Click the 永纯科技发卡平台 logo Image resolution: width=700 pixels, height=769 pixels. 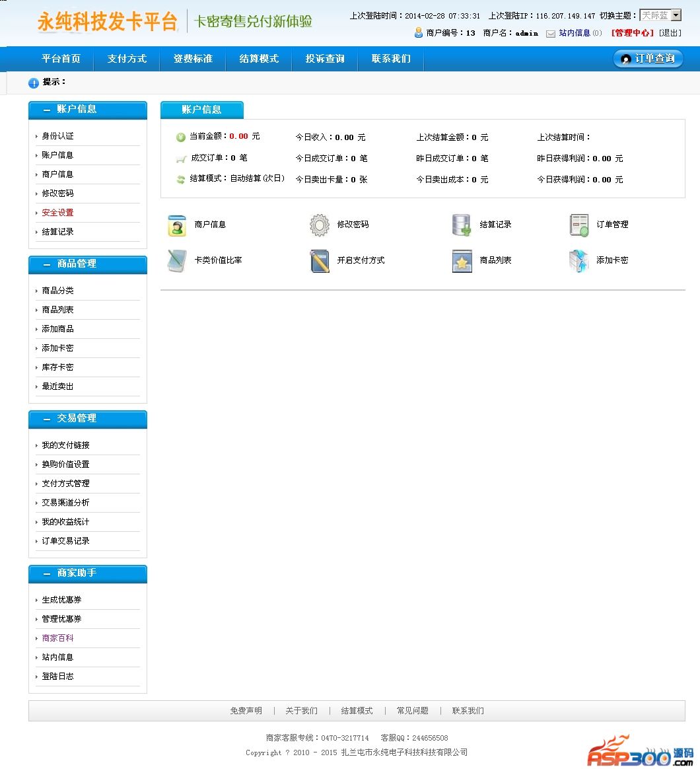coord(108,22)
